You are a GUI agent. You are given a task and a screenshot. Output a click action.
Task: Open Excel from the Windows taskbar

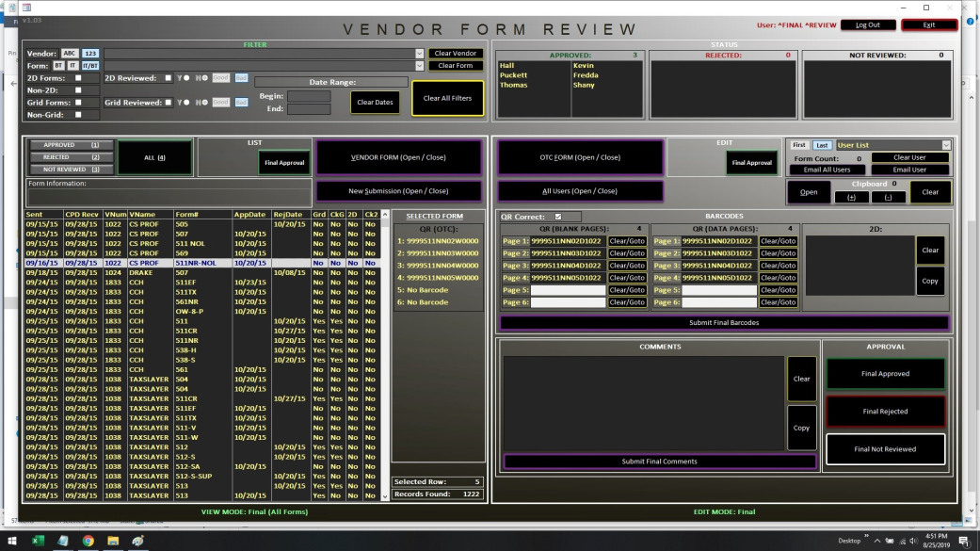(39, 542)
